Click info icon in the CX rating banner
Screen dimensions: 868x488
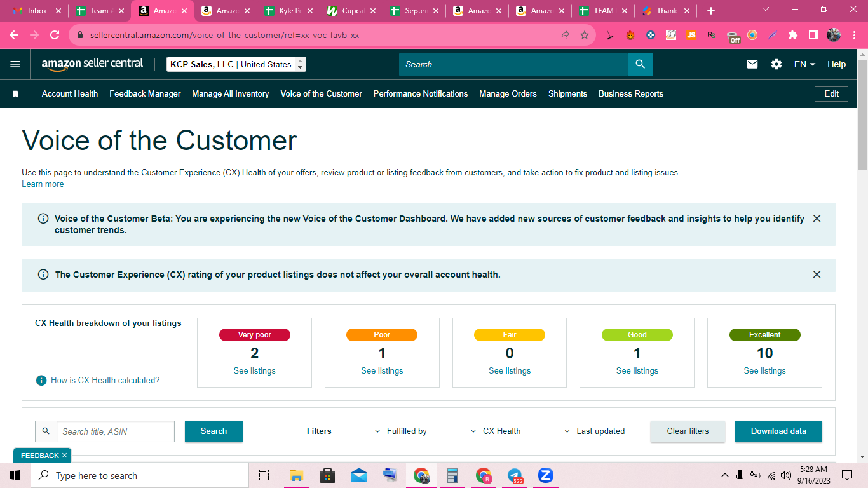[43, 274]
